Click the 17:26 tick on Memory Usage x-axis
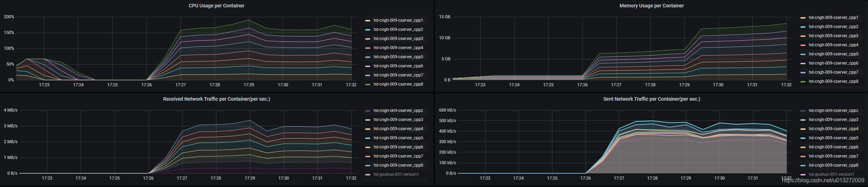Screen dimensions: 868x187 point(582,85)
